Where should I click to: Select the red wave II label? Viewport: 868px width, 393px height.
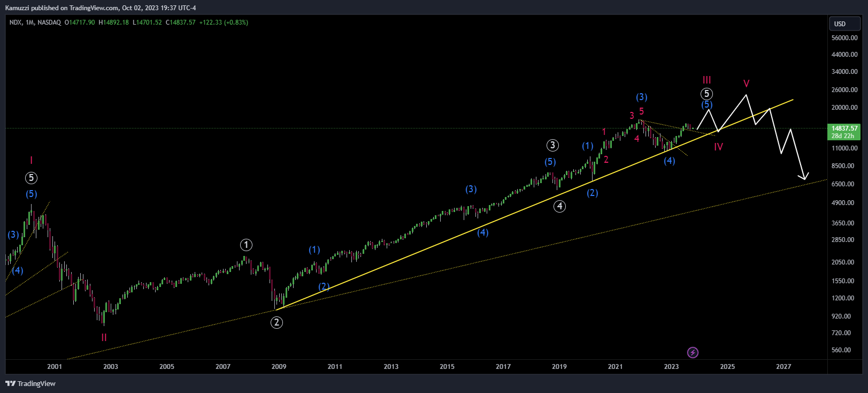click(104, 338)
